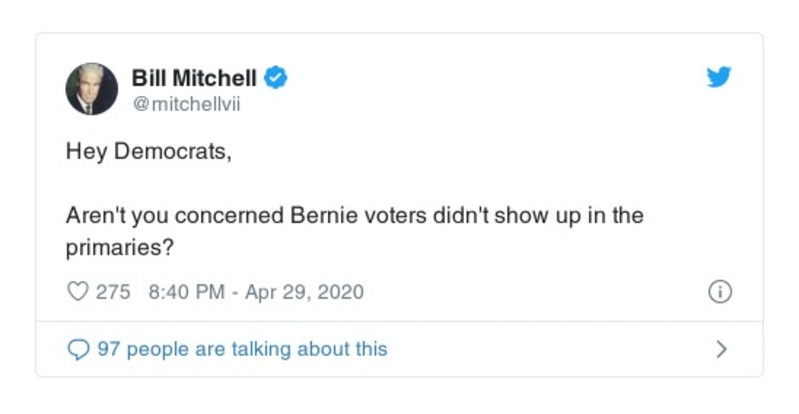Screen dimensions: 799x414
Task: Click Bill Mitchell's profile avatar photo
Action: (x=92, y=89)
